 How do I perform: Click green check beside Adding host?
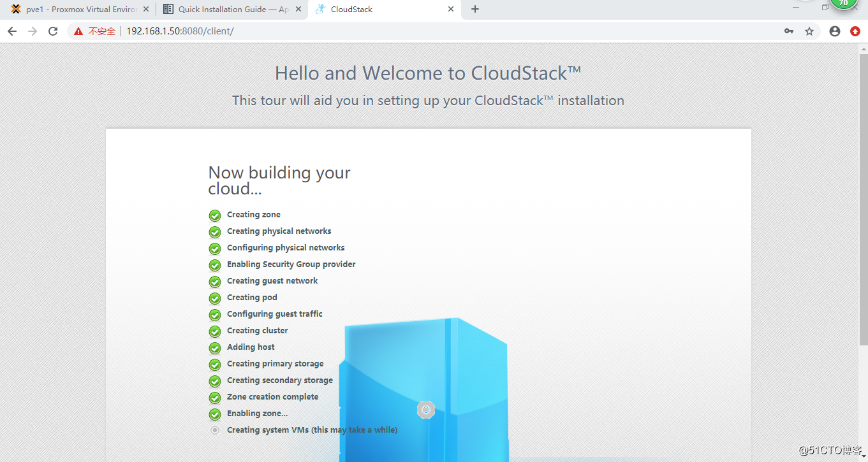click(215, 348)
